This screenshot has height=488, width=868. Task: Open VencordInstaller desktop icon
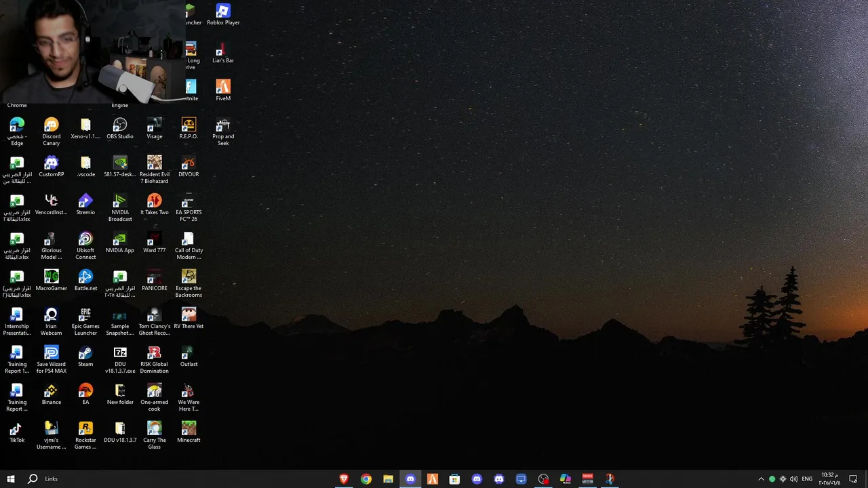click(x=52, y=204)
